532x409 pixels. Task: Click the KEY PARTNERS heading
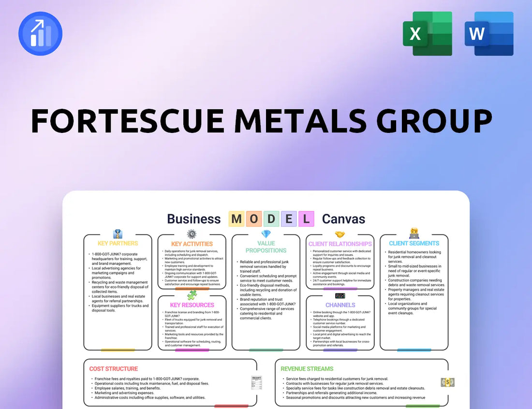click(x=118, y=244)
